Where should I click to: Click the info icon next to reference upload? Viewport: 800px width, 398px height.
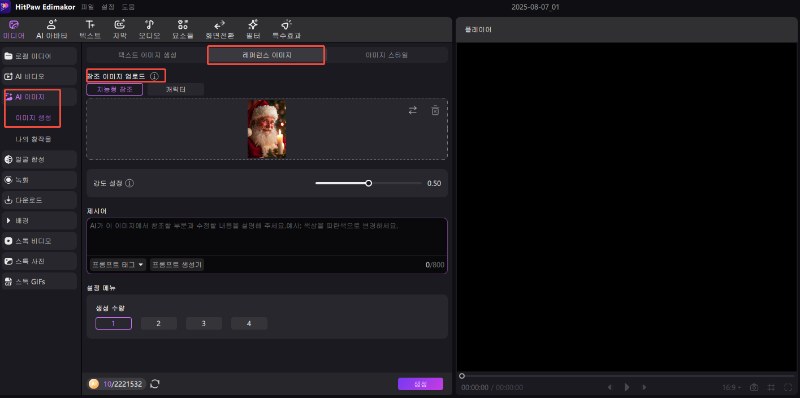pyautogui.click(x=154, y=77)
